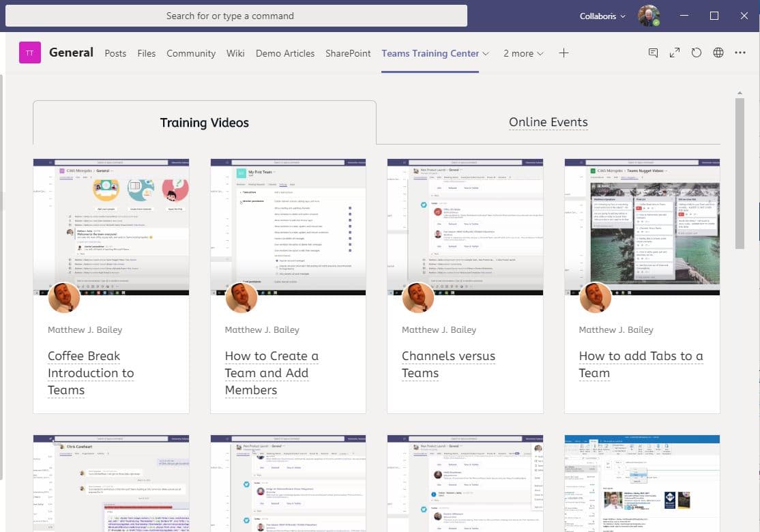Click the TT team avatar icon
This screenshot has width=760, height=532.
29,53
